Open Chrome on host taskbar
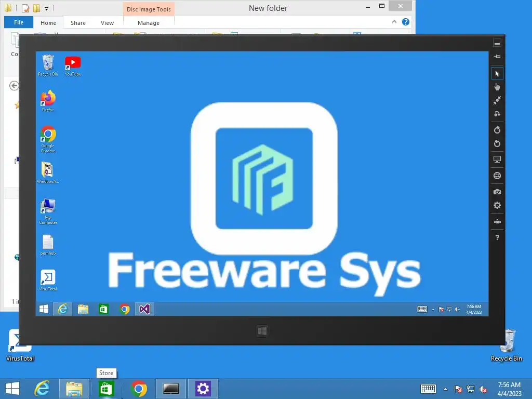 (139, 389)
